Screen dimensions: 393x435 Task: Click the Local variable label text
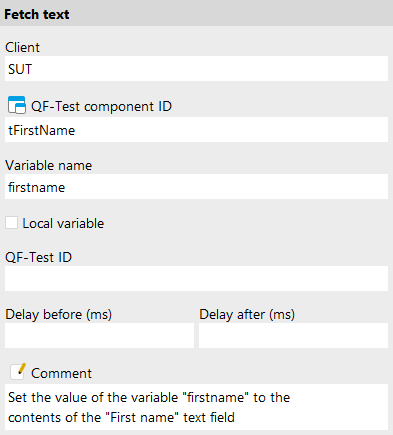[63, 223]
